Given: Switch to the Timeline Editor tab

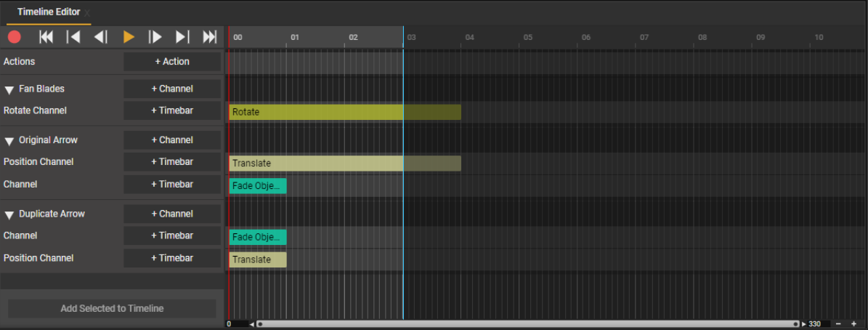Looking at the screenshot, I should click(x=49, y=12).
